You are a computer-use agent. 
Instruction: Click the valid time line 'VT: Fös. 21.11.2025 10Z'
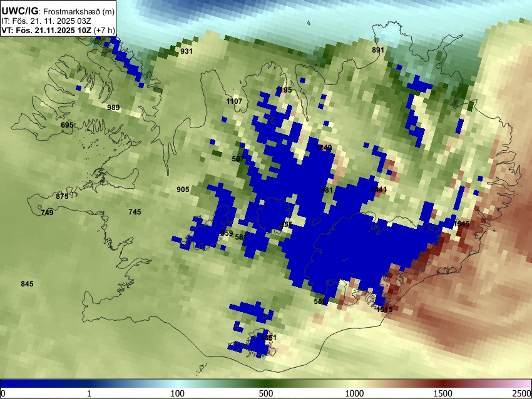(46, 30)
